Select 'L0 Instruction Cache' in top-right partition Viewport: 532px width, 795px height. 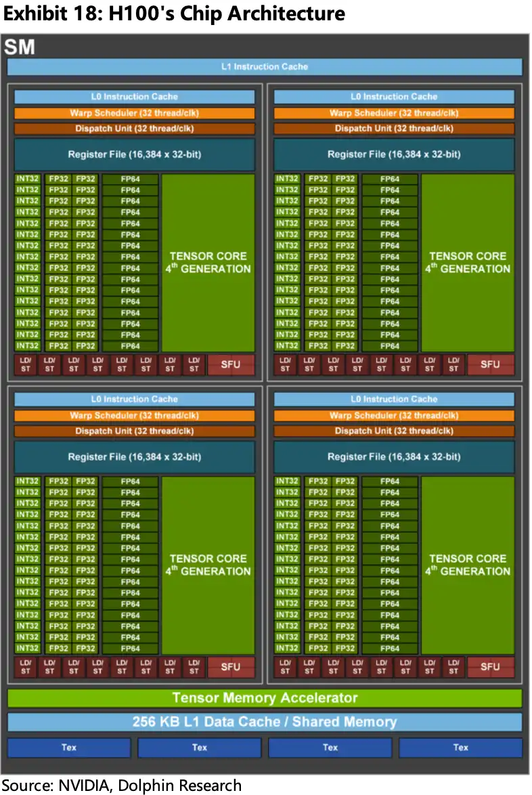(394, 97)
